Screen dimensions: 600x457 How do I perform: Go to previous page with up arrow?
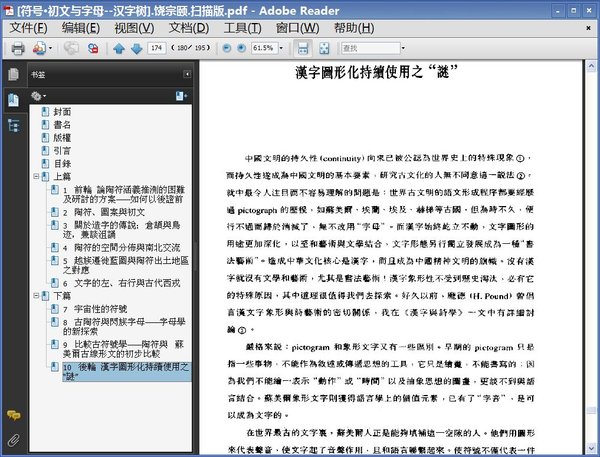119,49
